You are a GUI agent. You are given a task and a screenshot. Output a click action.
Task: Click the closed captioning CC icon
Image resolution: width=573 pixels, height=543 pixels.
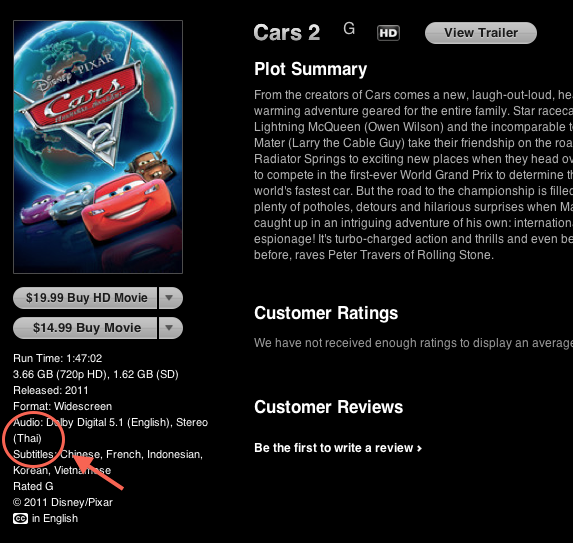20,519
